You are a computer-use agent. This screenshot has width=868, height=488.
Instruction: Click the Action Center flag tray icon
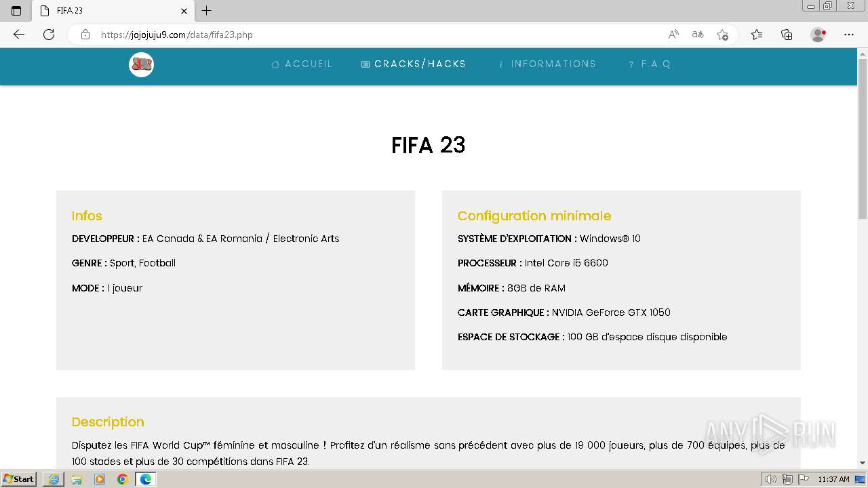(804, 479)
